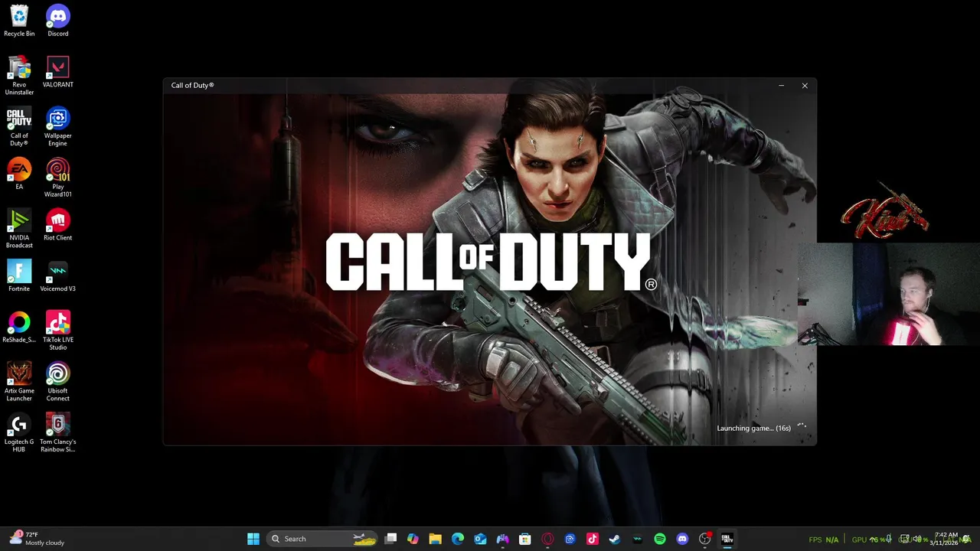Open Spotify from the taskbar

pyautogui.click(x=660, y=539)
